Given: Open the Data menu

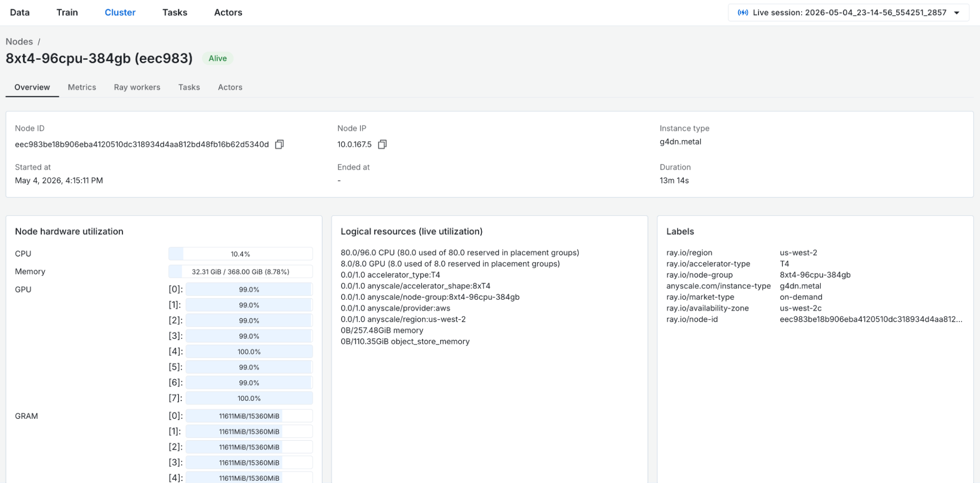Looking at the screenshot, I should [x=20, y=13].
